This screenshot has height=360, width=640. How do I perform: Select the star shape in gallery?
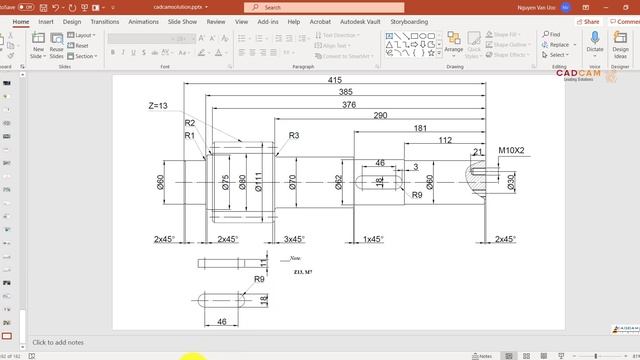click(431, 53)
